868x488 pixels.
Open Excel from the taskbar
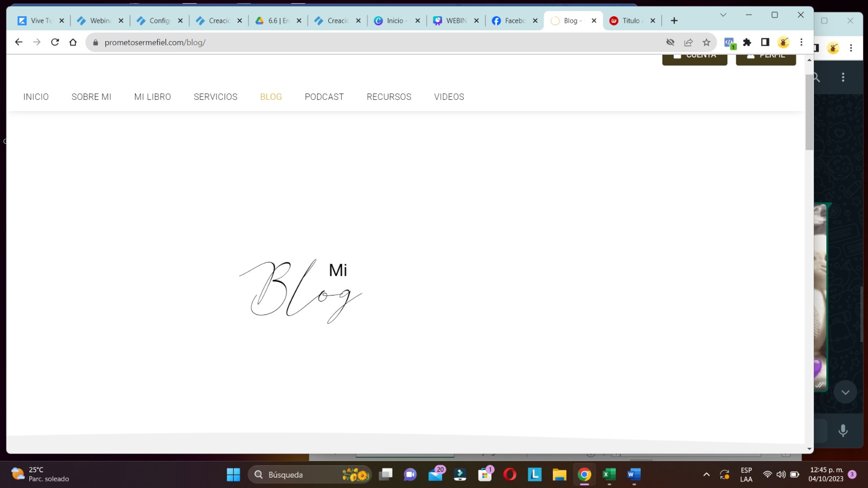(x=609, y=475)
